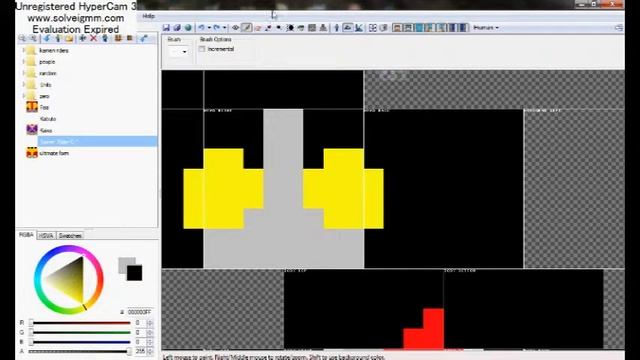Select the Dodge/Burn dot tool
The width and height of the screenshot is (640, 360).
coord(279,28)
